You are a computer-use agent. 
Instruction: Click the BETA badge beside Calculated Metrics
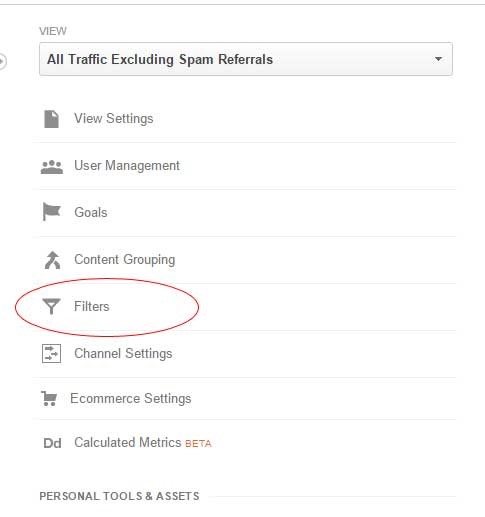(x=198, y=444)
